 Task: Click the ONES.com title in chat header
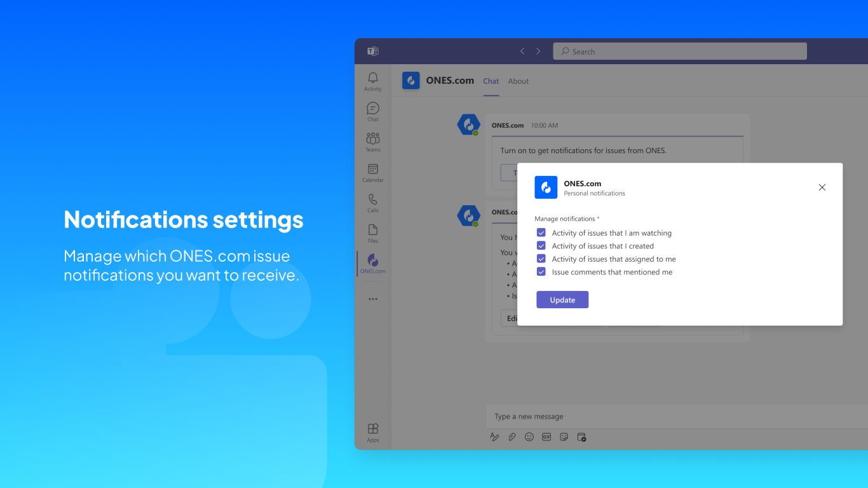[450, 81]
